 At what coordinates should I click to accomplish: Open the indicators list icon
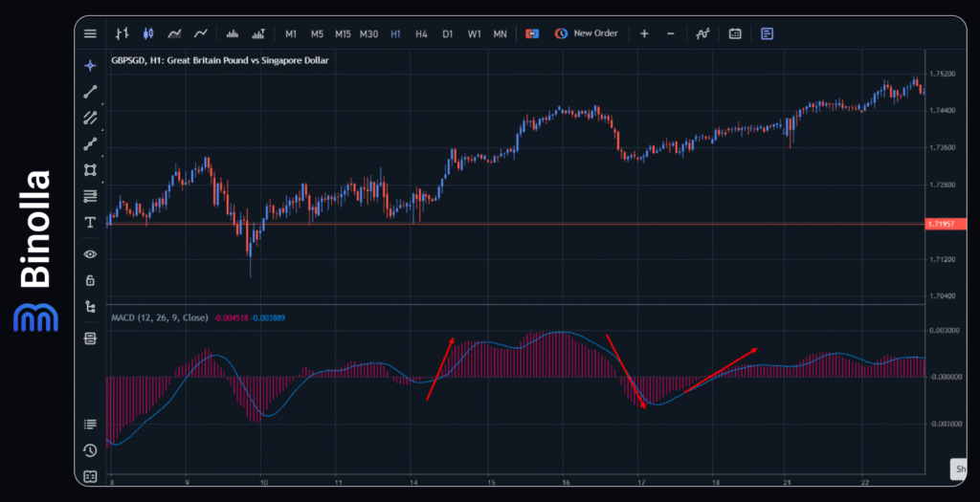[702, 33]
